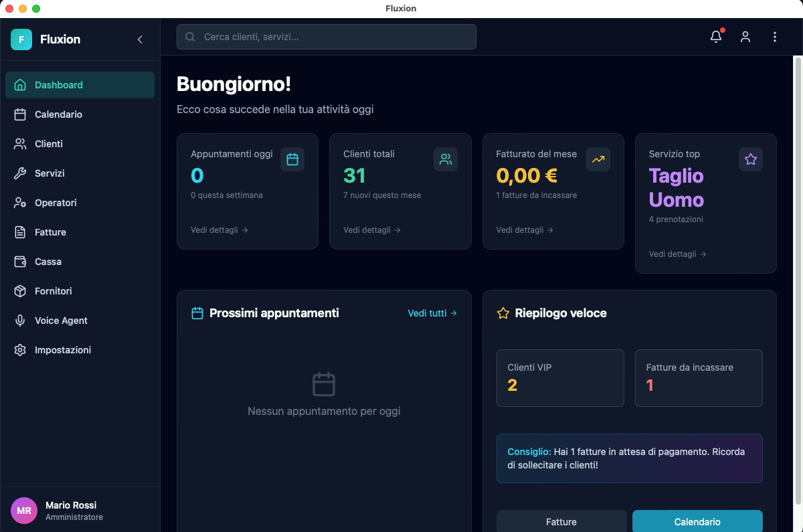Select the Dashboard menu item
Screen dimensions: 803x532
point(59,85)
